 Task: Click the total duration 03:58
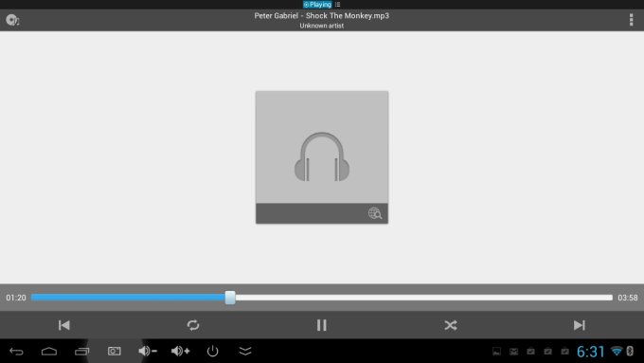click(628, 298)
